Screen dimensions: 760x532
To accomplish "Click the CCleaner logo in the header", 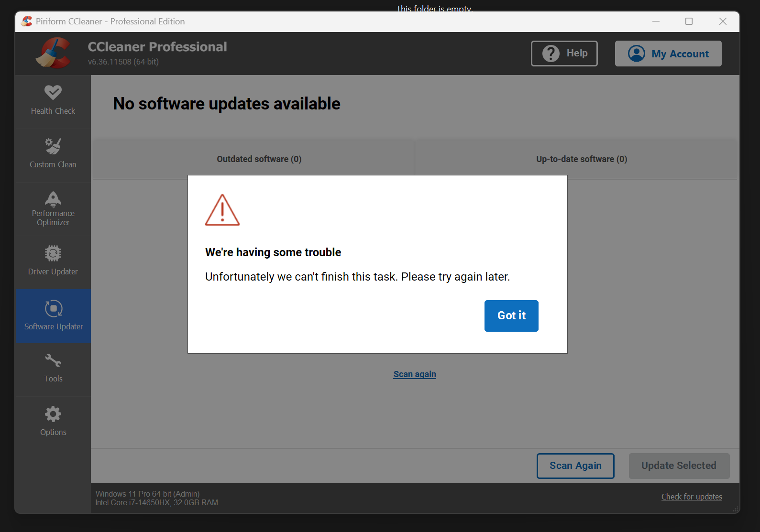I will [x=54, y=53].
